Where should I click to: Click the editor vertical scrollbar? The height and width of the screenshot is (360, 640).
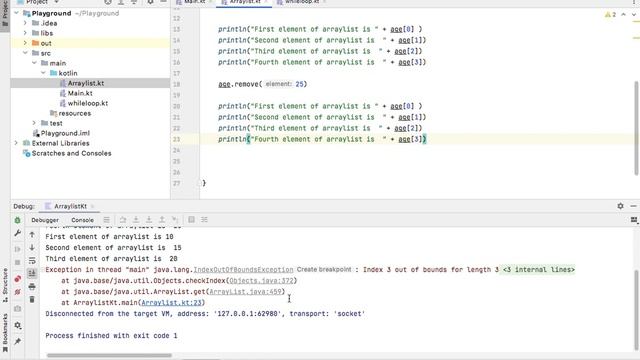point(636,127)
